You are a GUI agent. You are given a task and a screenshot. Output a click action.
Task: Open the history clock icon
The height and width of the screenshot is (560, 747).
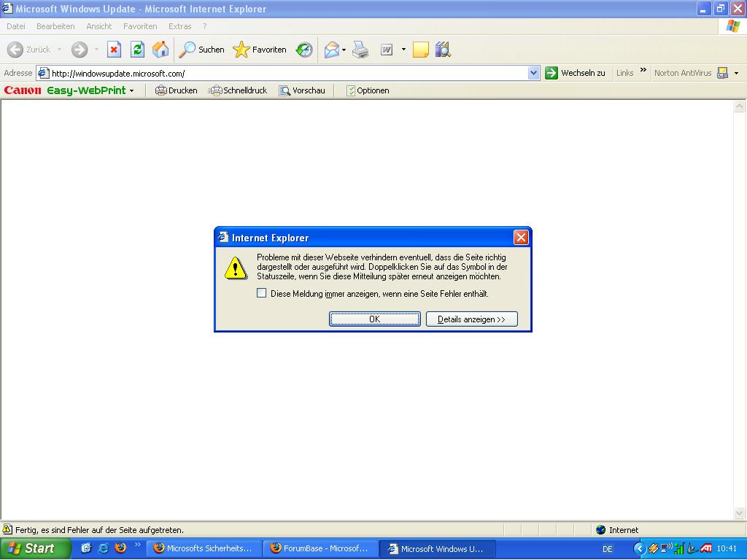tap(304, 50)
